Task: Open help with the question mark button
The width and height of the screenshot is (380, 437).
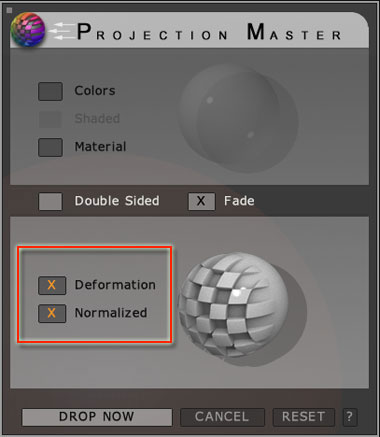Action: 349,417
